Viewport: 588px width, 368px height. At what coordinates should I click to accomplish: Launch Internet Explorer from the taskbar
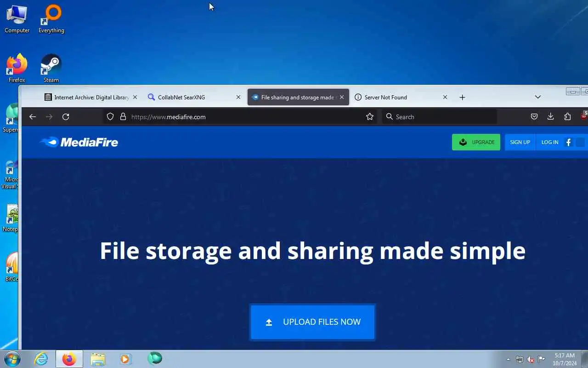coord(41,359)
